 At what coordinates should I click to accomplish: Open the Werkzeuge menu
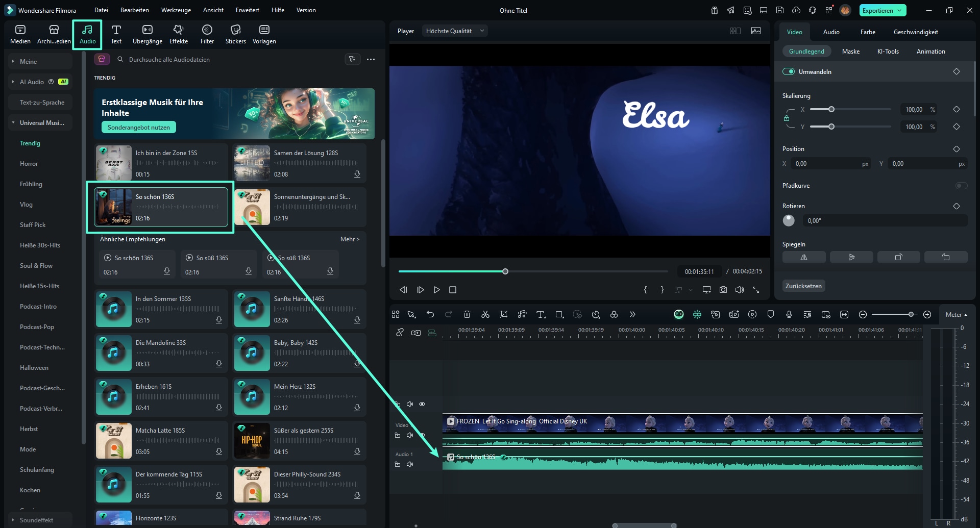(x=176, y=10)
